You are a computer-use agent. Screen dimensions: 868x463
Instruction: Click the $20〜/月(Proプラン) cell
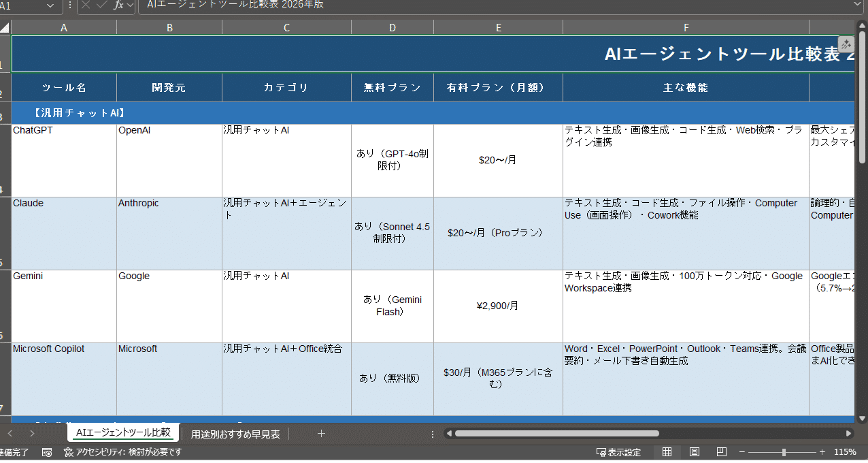498,234
